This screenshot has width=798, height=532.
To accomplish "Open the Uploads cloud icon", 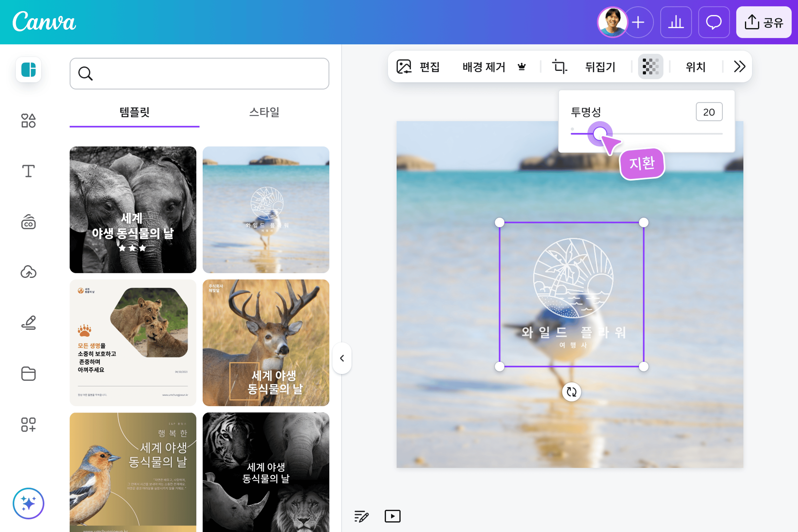I will (29, 272).
